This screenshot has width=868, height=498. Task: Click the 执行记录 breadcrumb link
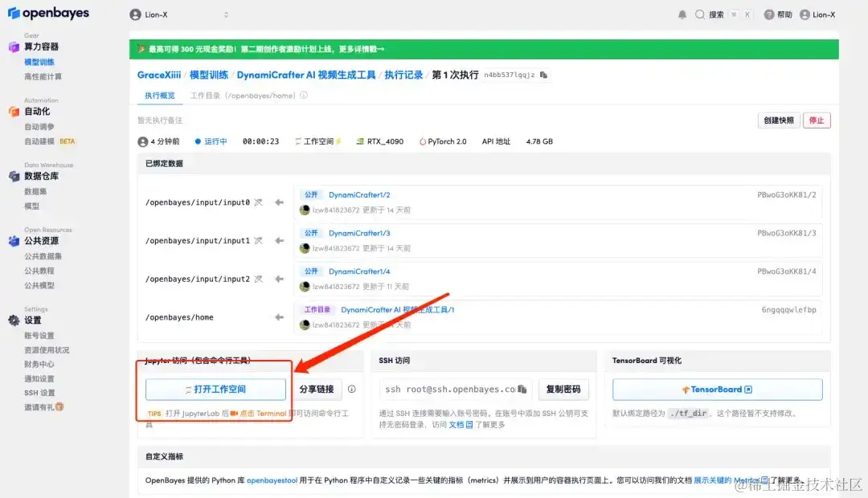[x=403, y=75]
